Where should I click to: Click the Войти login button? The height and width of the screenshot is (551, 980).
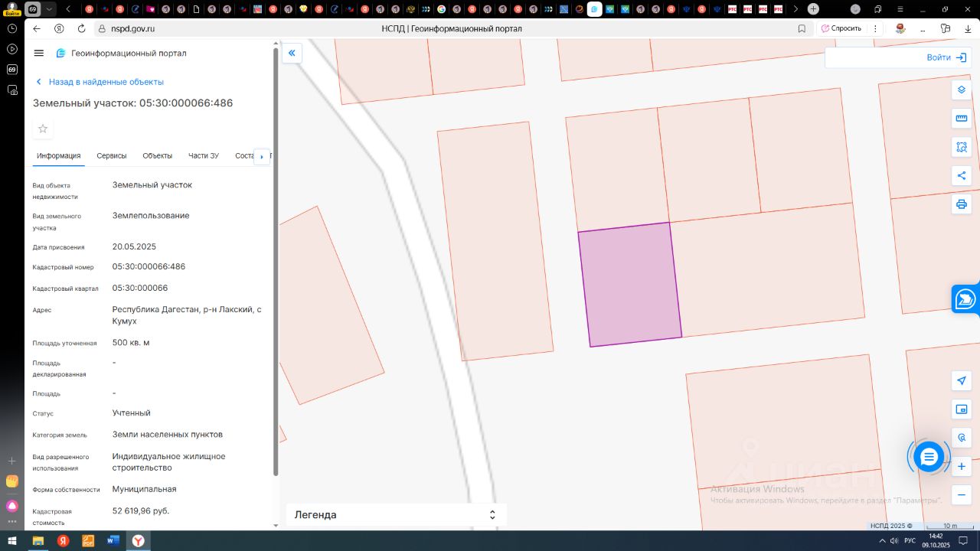click(x=946, y=57)
